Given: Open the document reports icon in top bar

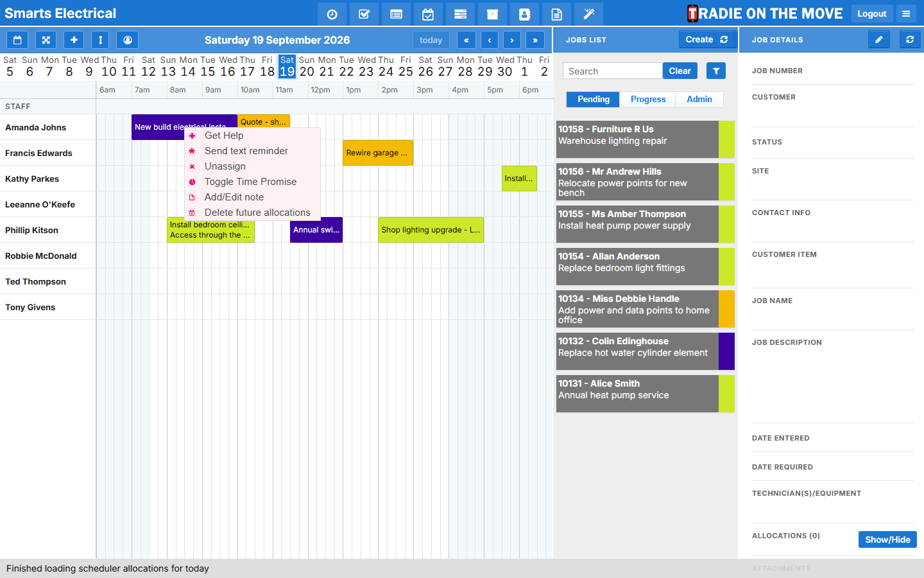Looking at the screenshot, I should (x=556, y=14).
